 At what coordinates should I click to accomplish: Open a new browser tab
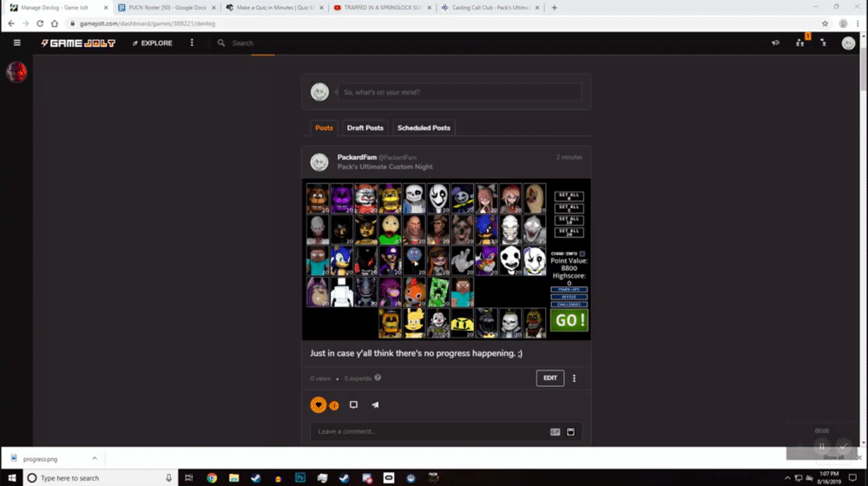554,8
